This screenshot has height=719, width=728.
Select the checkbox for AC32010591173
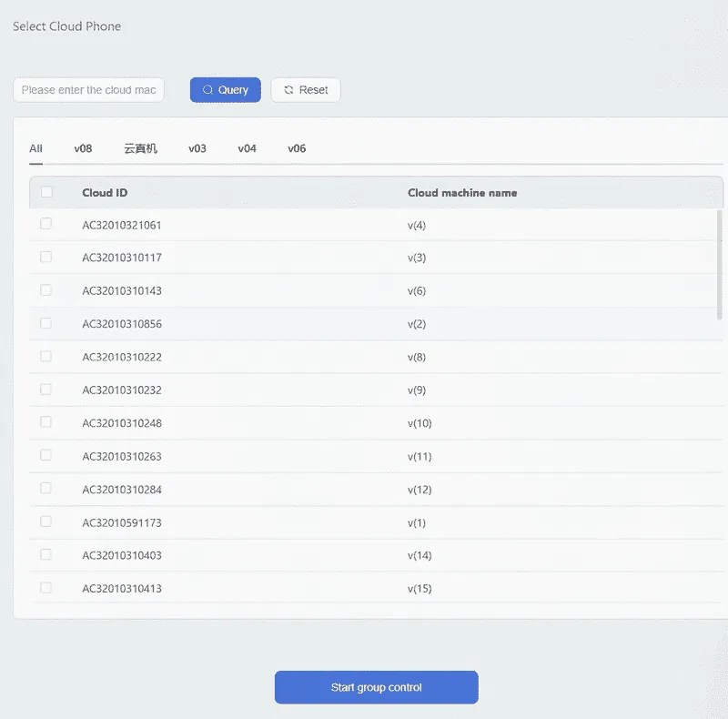[45, 522]
